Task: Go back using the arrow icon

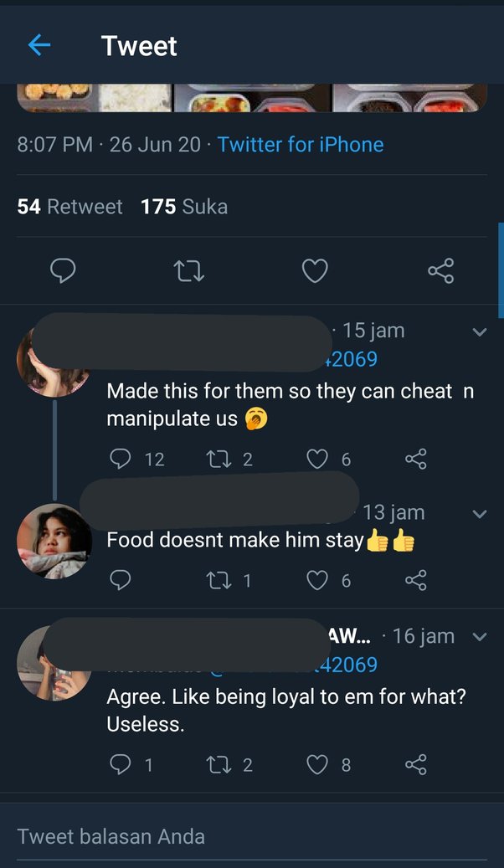Action: pos(39,45)
